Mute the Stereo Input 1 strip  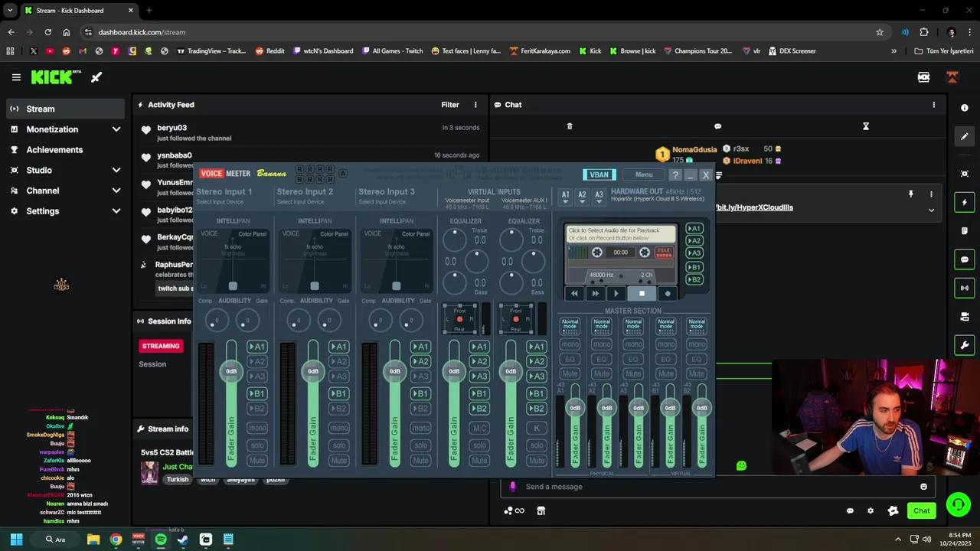(256, 461)
